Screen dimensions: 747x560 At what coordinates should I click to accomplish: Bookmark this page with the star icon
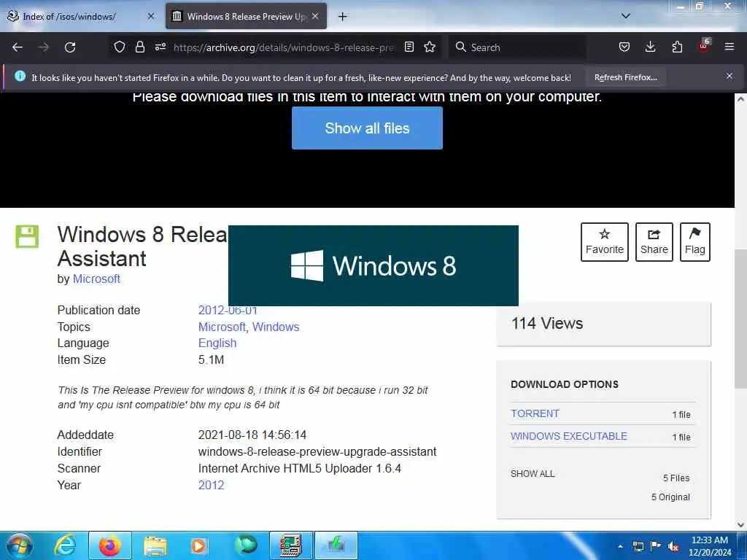point(430,47)
